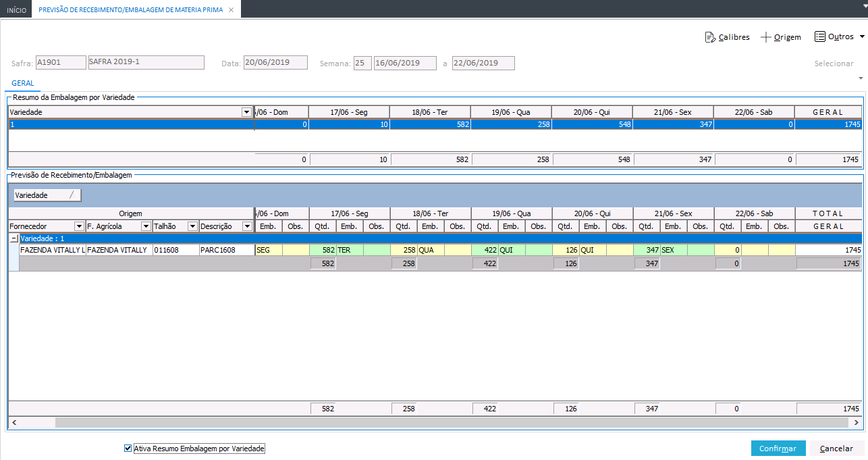The height and width of the screenshot is (460, 868).
Task: Click the quantity cell 126
Action: pyautogui.click(x=566, y=250)
